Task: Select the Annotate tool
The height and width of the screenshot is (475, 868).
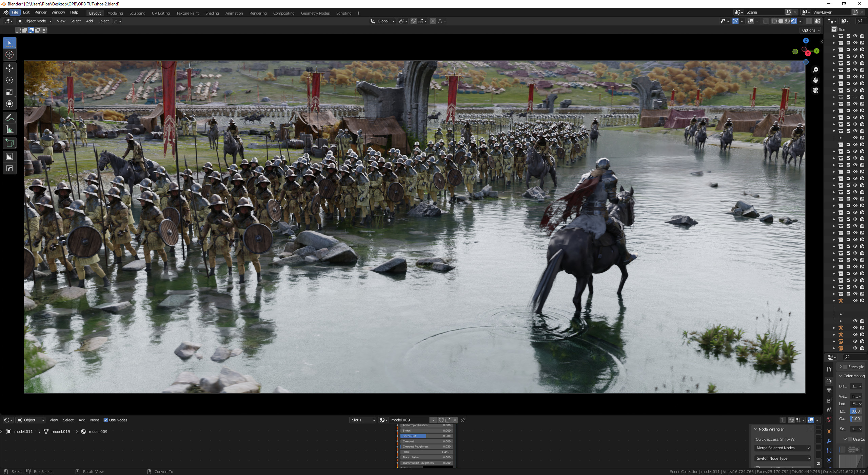Action: tap(9, 118)
